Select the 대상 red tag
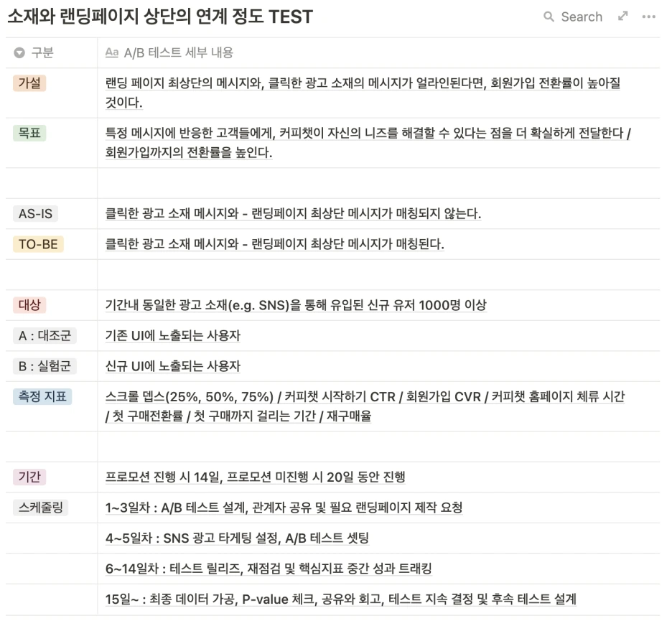The image size is (672, 626). [29, 305]
